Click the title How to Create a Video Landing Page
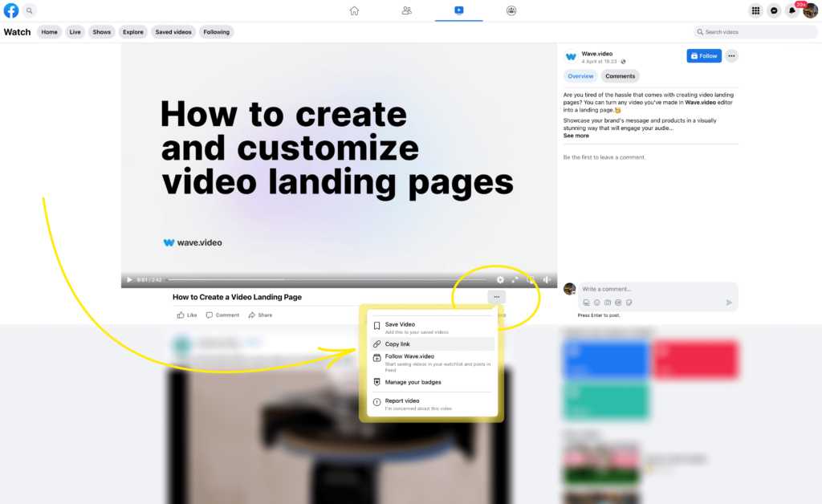 click(237, 297)
